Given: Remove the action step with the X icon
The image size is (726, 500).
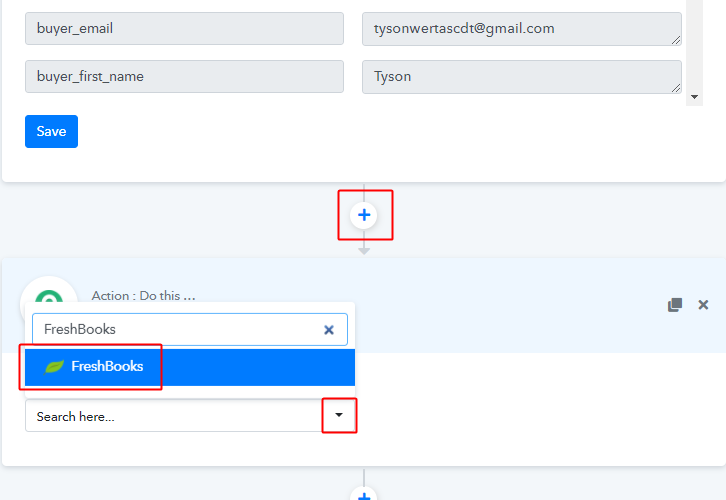Looking at the screenshot, I should click(x=703, y=305).
